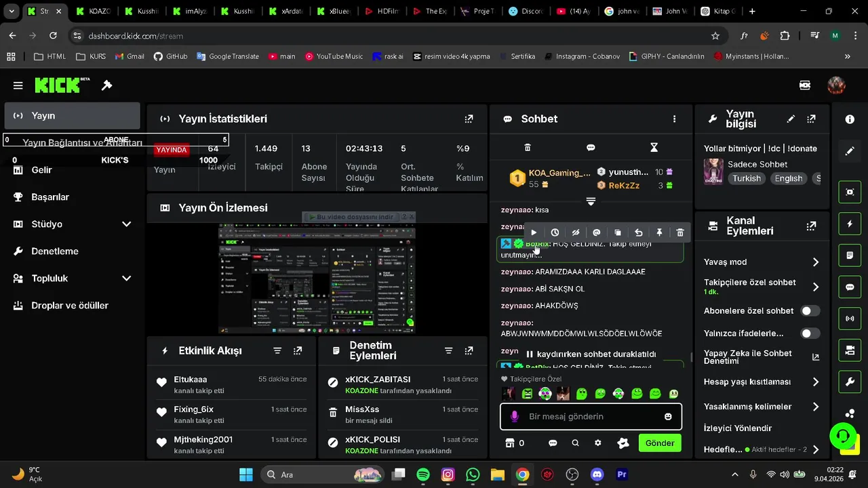
Task: Click the stream preview thumbnail
Action: point(317,279)
